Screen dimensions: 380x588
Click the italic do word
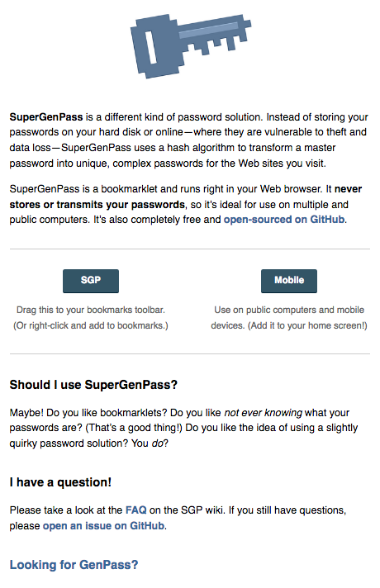pyautogui.click(x=157, y=443)
